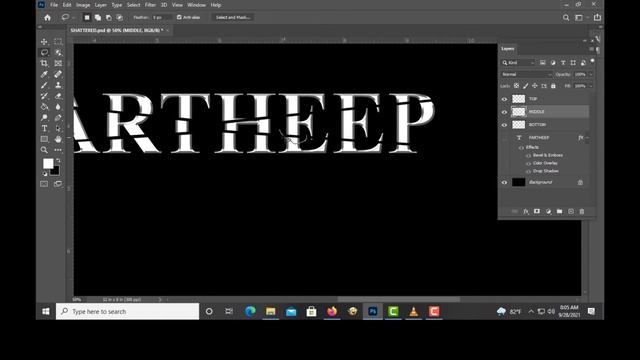Select the Quick Selection tool
Screen dimensions: 640x360
click(58, 52)
